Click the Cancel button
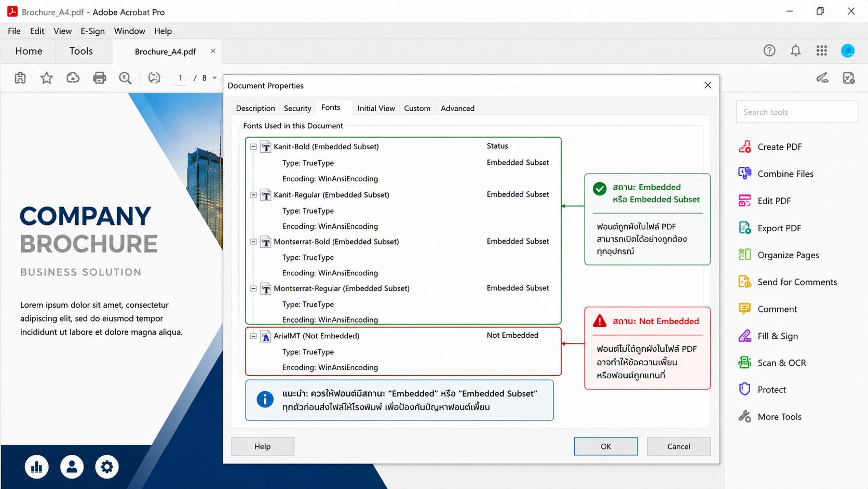 point(679,446)
